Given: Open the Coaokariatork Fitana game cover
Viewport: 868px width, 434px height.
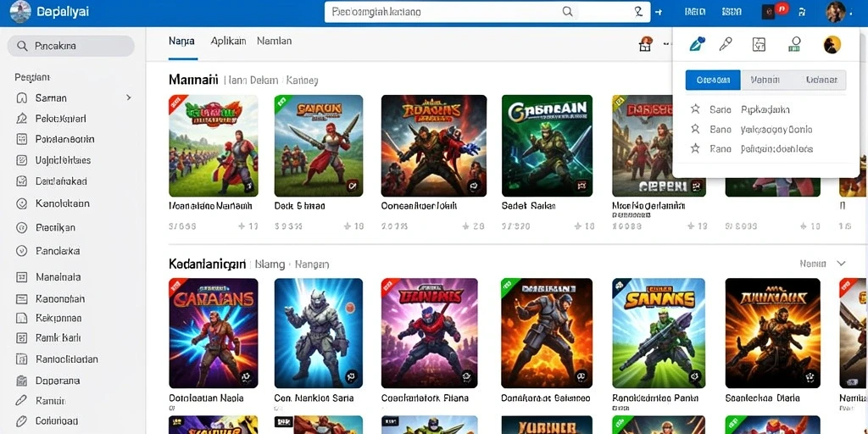Looking at the screenshot, I should [x=429, y=333].
